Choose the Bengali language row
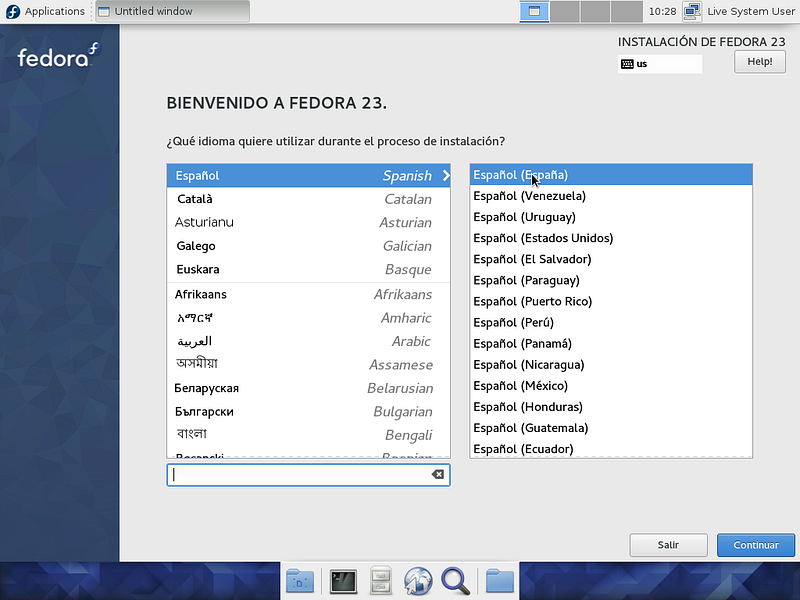The image size is (800, 600). [x=308, y=435]
